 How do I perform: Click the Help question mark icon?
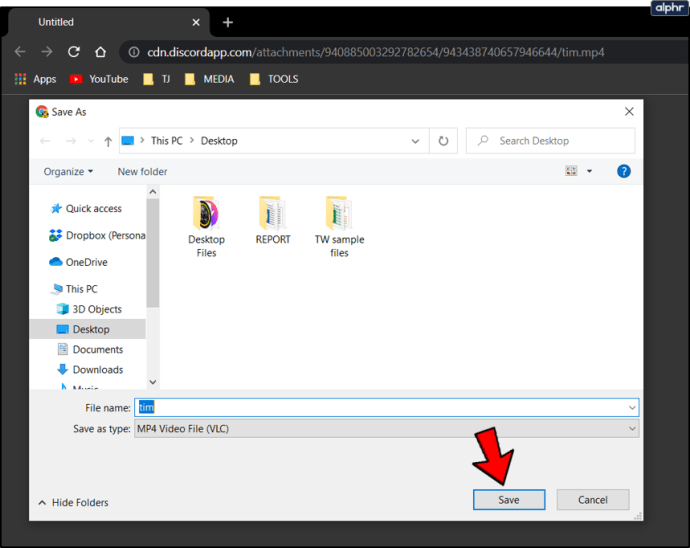tap(624, 171)
